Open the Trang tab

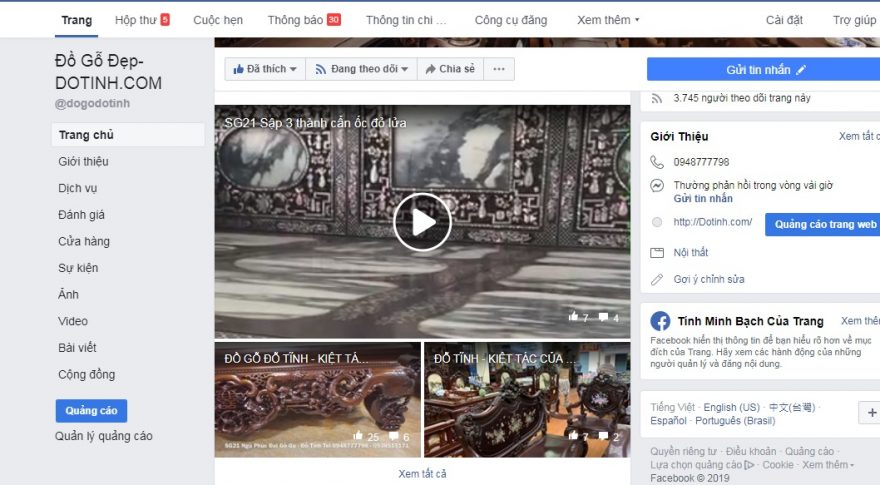tap(76, 20)
